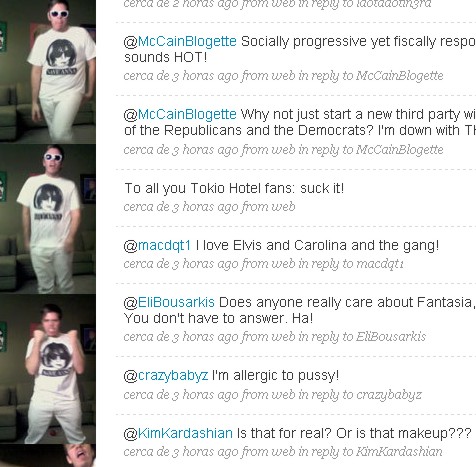Viewport: 476px width, 467px height.
Task: Click the 'To all you Tokio Hotel fans' tweet text
Action: (234, 188)
